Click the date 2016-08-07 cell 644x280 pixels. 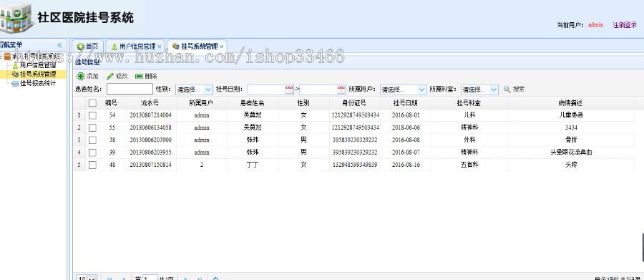click(x=406, y=152)
